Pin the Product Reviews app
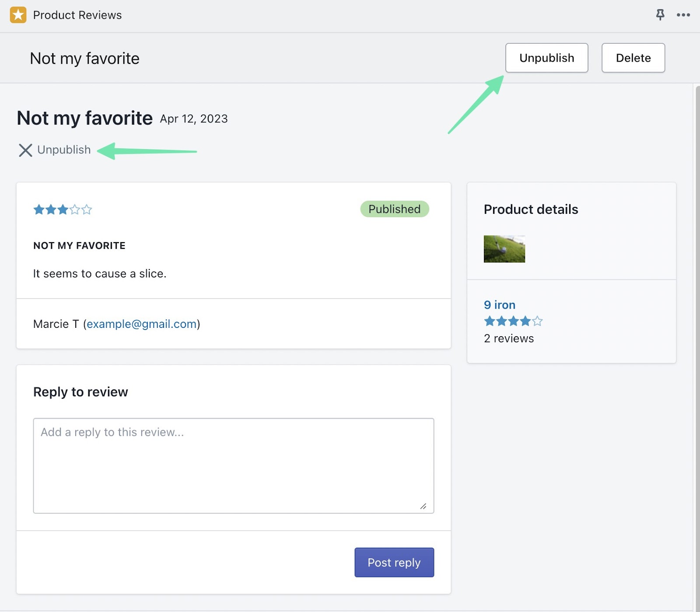The height and width of the screenshot is (612, 700). point(660,15)
